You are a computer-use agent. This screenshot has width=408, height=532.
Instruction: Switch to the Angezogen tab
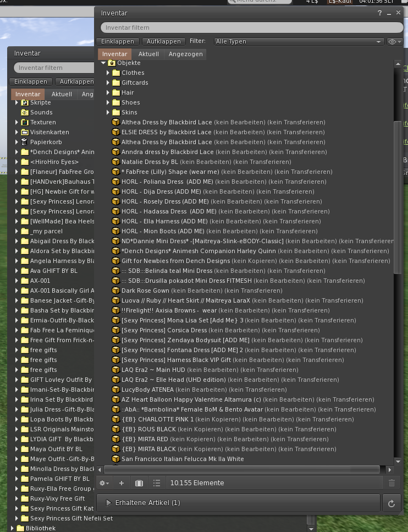185,54
